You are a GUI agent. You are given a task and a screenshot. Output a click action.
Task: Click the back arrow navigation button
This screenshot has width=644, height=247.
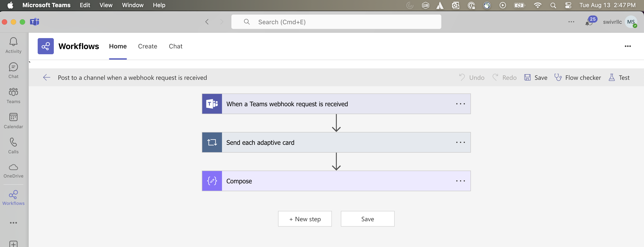(x=46, y=77)
